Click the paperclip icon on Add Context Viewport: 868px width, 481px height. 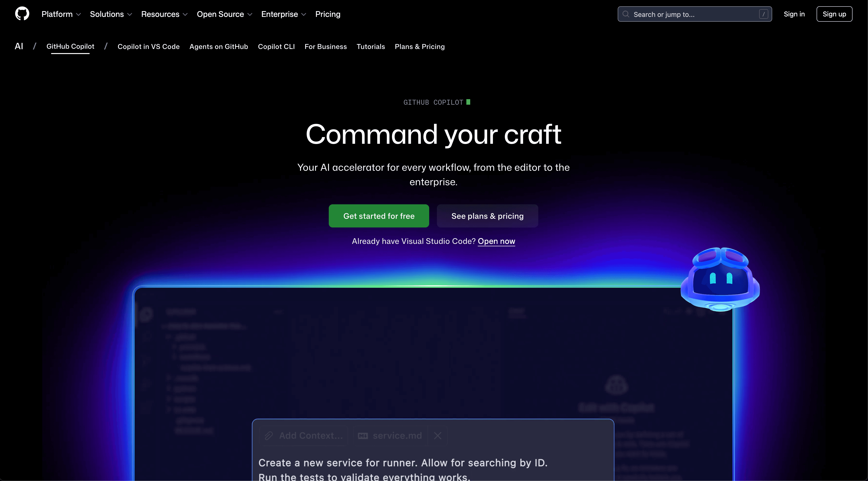tap(269, 435)
